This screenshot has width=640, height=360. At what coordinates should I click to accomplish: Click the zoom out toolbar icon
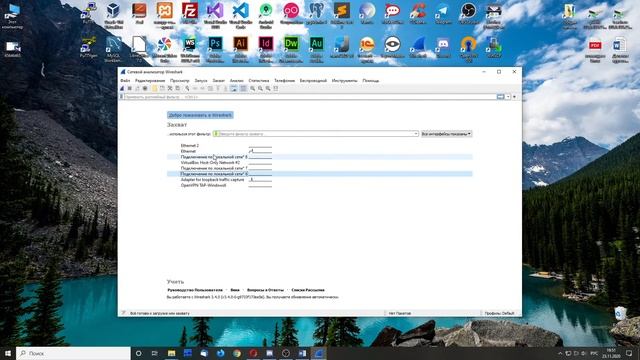260,88
